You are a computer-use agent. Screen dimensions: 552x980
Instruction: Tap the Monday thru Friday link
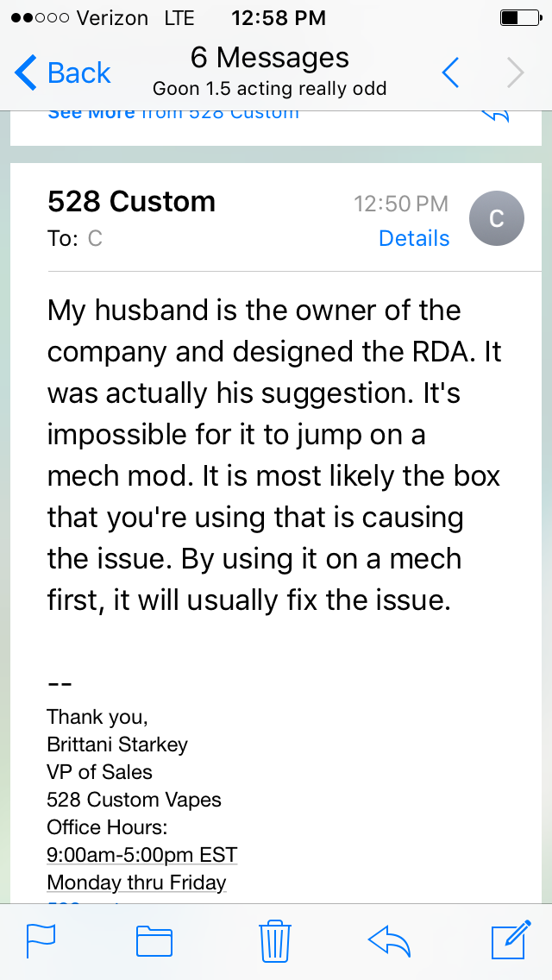pyautogui.click(x=136, y=883)
